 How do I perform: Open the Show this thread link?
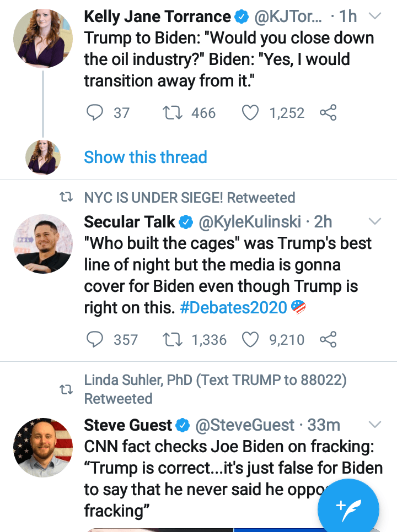click(x=146, y=158)
